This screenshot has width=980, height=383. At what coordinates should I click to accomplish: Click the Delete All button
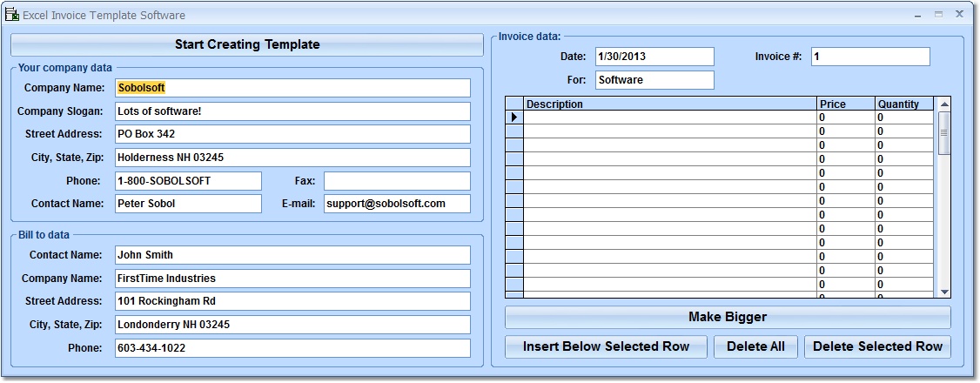[755, 346]
